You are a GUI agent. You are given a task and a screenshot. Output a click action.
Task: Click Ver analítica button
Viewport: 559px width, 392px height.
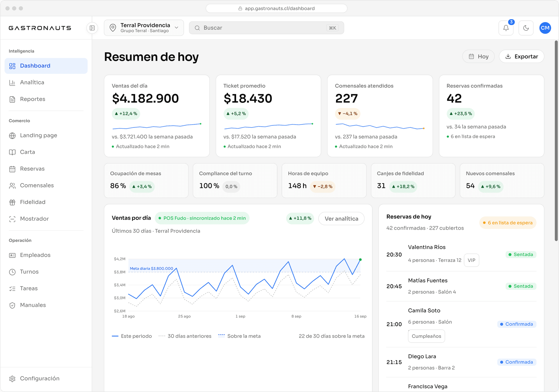pyautogui.click(x=341, y=219)
